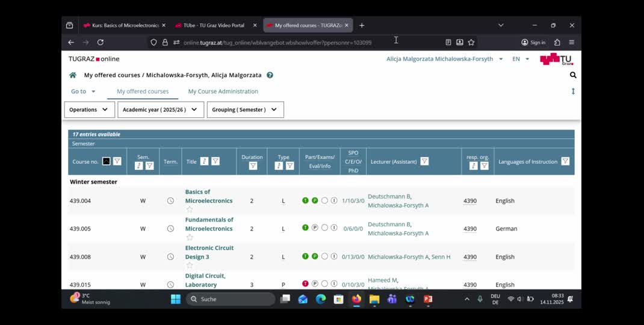Toggle favorite star for Electronic Circuit Design 3
Screen dimensions: 644x325
[x=190, y=265]
